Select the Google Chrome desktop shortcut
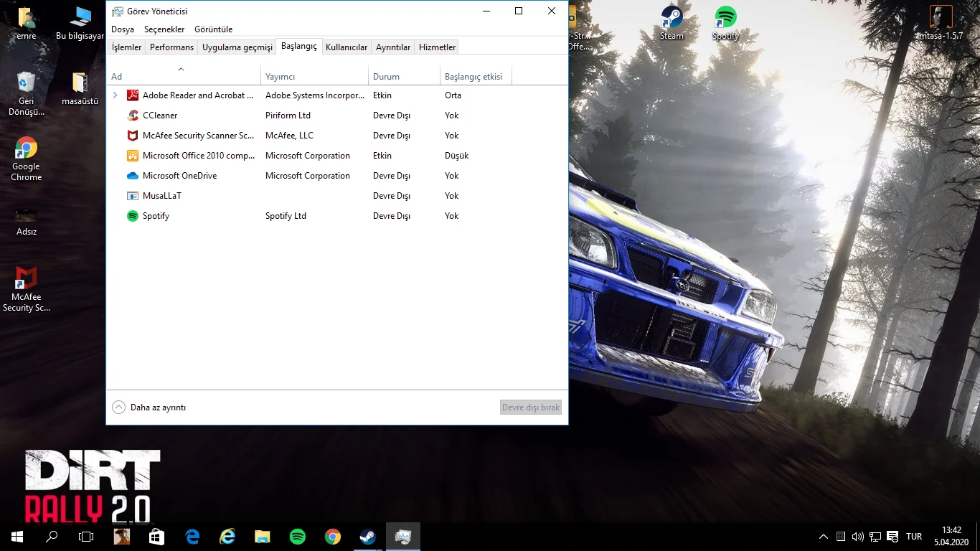The width and height of the screenshot is (980, 551). [x=27, y=159]
